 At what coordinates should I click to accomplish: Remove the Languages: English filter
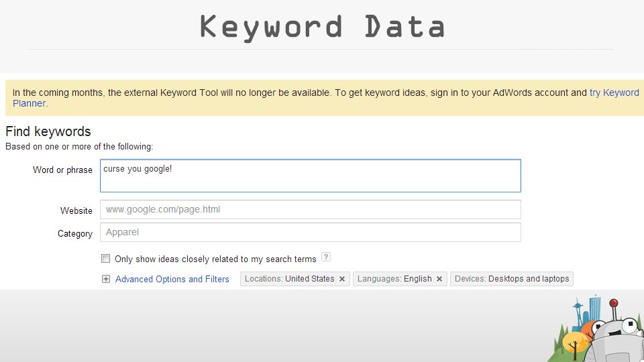439,279
